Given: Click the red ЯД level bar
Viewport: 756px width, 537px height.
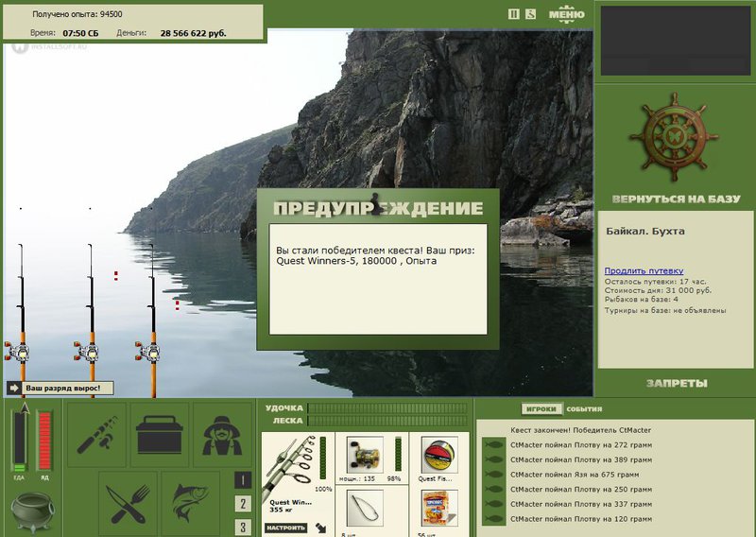Looking at the screenshot, I should point(44,441).
